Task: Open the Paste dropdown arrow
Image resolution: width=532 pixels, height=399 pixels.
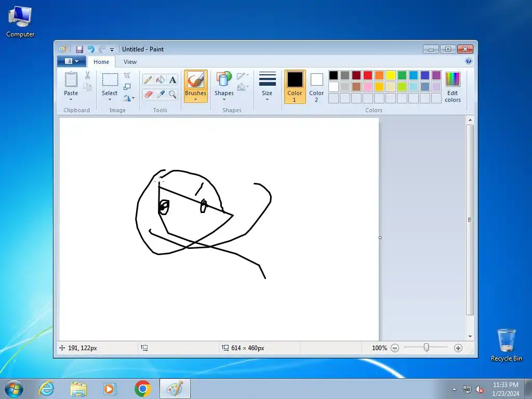Action: 71,99
